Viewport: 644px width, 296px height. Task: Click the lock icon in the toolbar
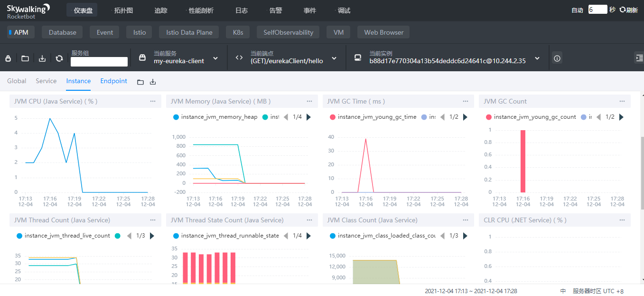click(8, 58)
